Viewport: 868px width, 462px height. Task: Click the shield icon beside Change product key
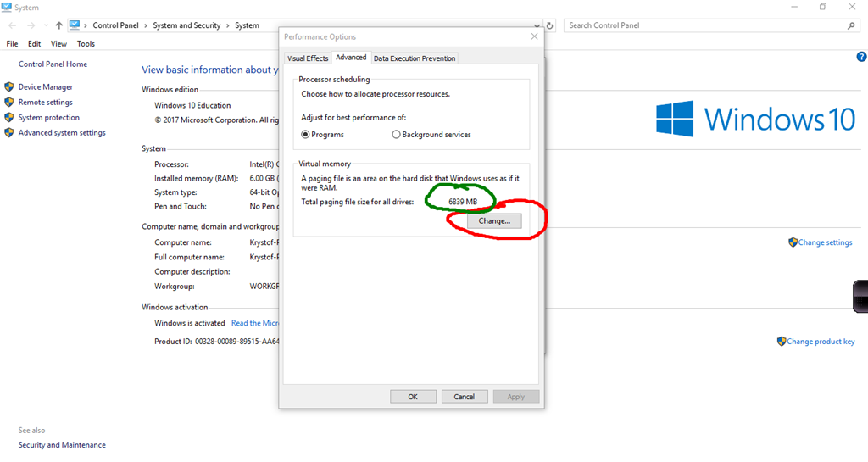click(781, 342)
